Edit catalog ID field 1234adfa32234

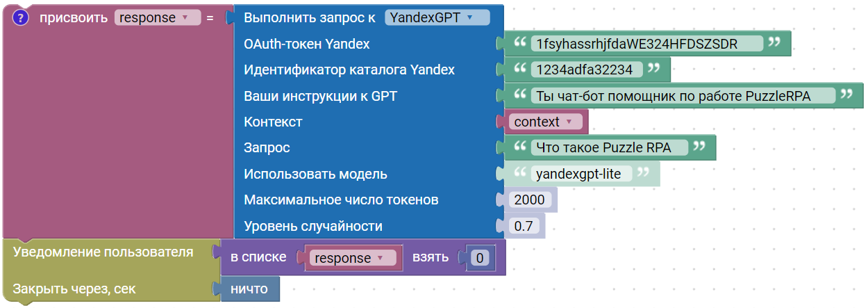(x=585, y=70)
